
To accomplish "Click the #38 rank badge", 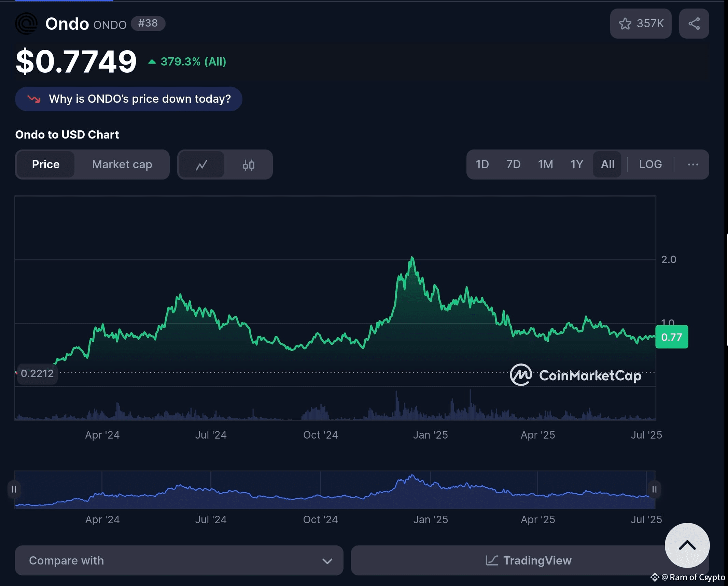I will [x=148, y=23].
